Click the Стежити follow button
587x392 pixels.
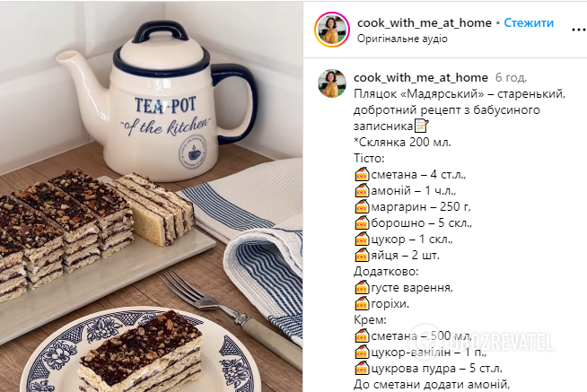529,22
